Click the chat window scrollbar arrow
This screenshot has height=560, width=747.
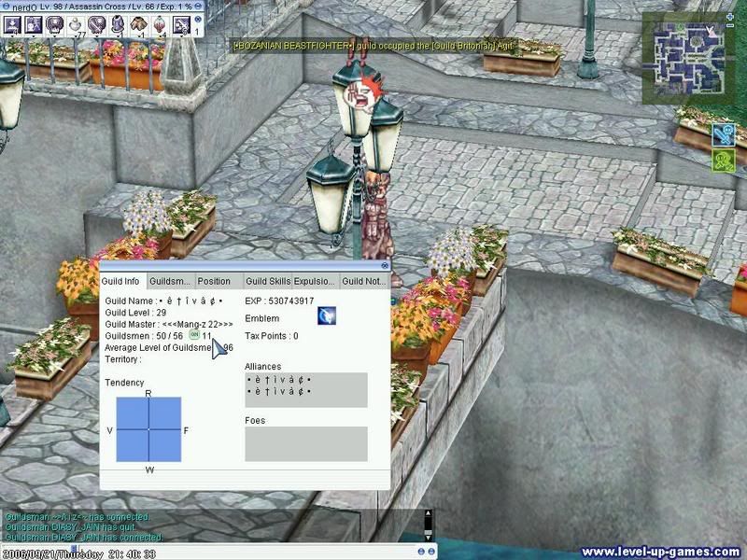tap(428, 512)
